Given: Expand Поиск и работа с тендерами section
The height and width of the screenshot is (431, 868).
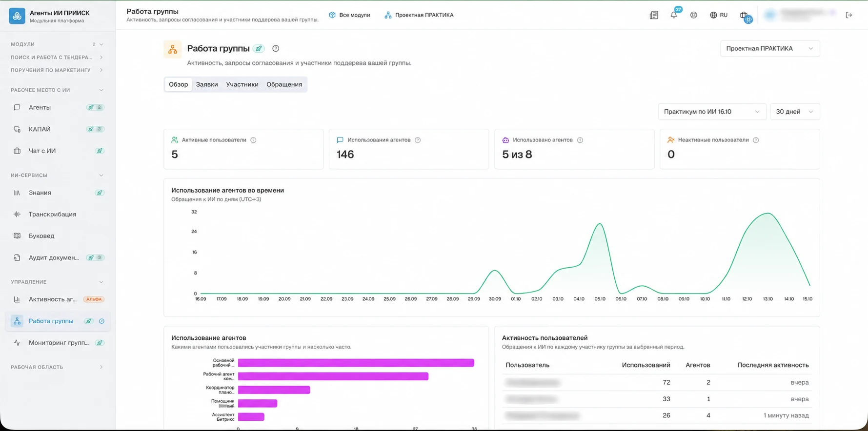Looking at the screenshot, I should [58, 58].
